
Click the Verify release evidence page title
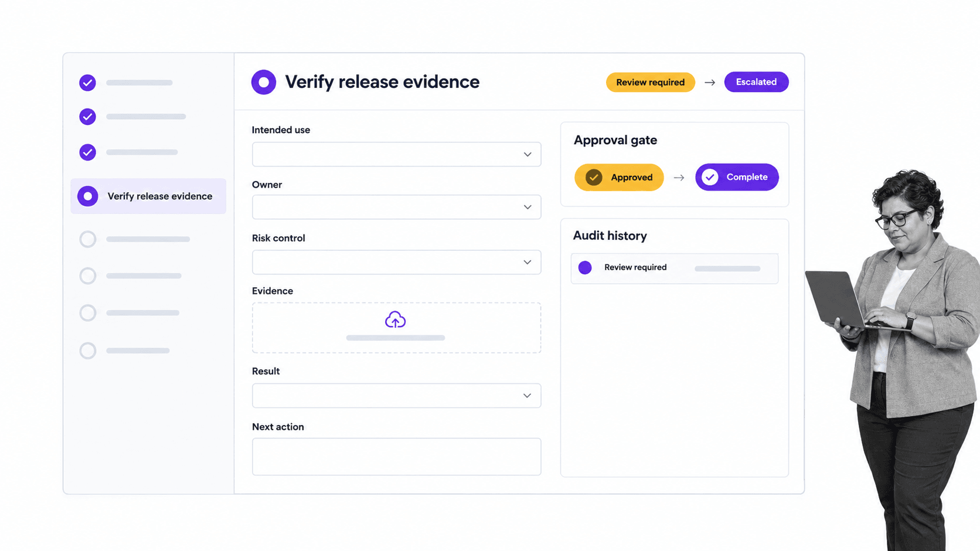tap(382, 82)
